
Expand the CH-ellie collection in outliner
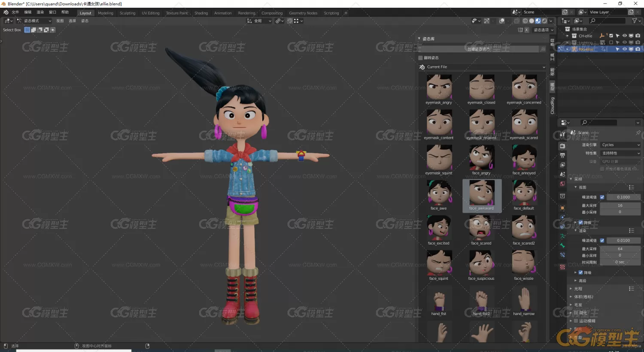567,36
